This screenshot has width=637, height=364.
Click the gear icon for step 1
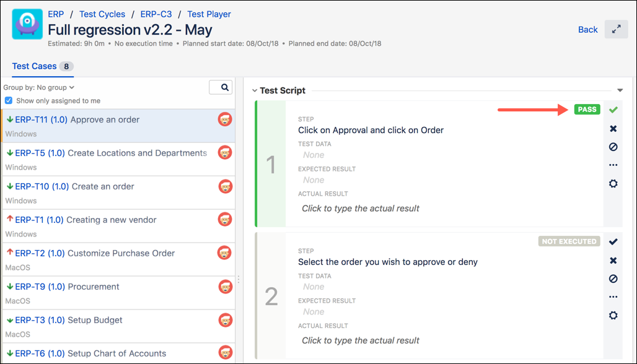(x=613, y=184)
